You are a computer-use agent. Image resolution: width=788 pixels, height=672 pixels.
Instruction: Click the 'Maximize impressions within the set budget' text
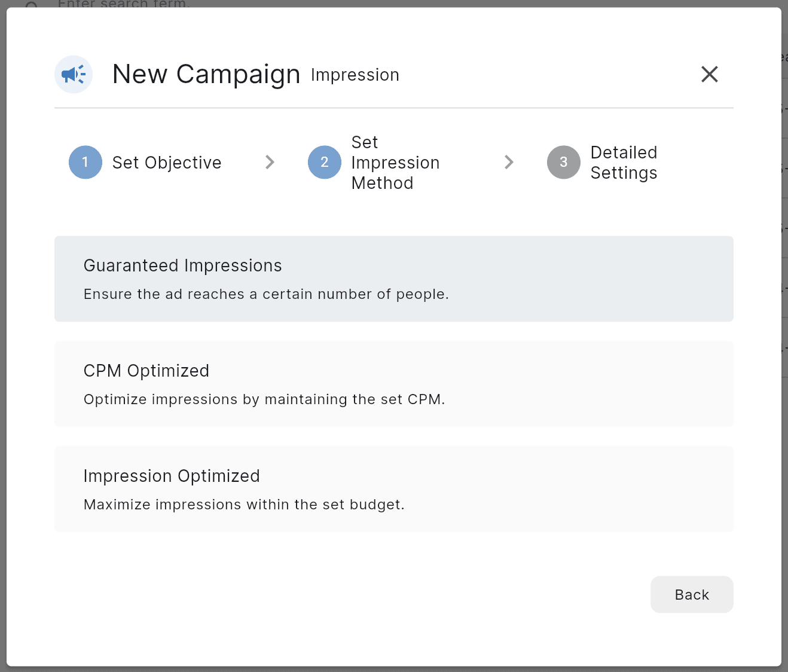[x=244, y=505]
